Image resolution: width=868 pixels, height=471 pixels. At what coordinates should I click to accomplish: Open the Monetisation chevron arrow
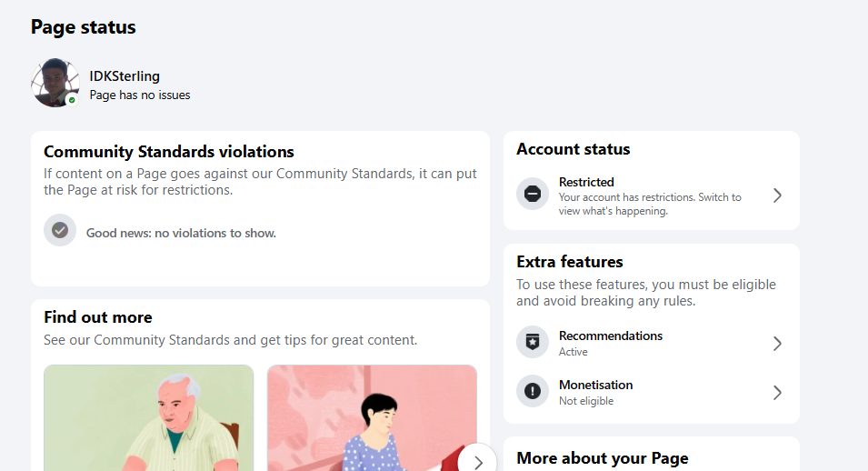click(777, 393)
